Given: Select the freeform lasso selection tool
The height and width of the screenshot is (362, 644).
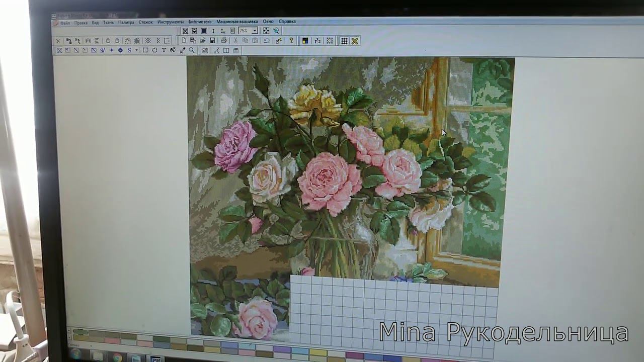Looking at the screenshot, I should [154, 50].
